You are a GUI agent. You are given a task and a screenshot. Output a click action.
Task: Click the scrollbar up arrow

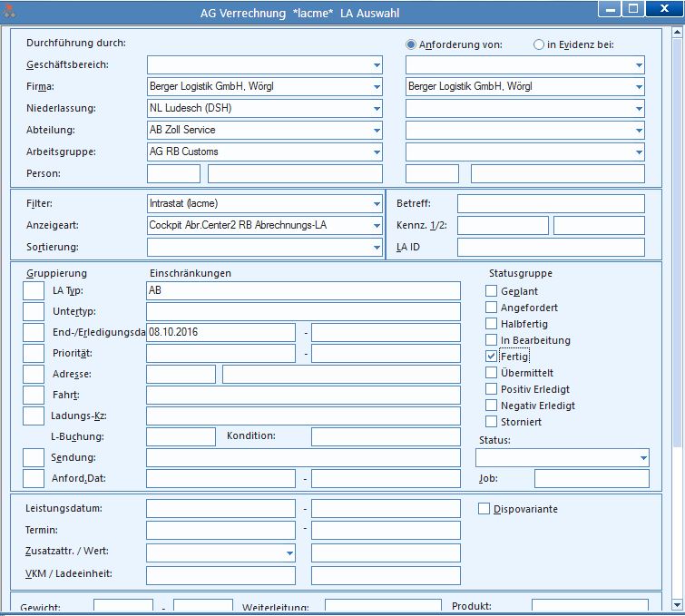677,32
